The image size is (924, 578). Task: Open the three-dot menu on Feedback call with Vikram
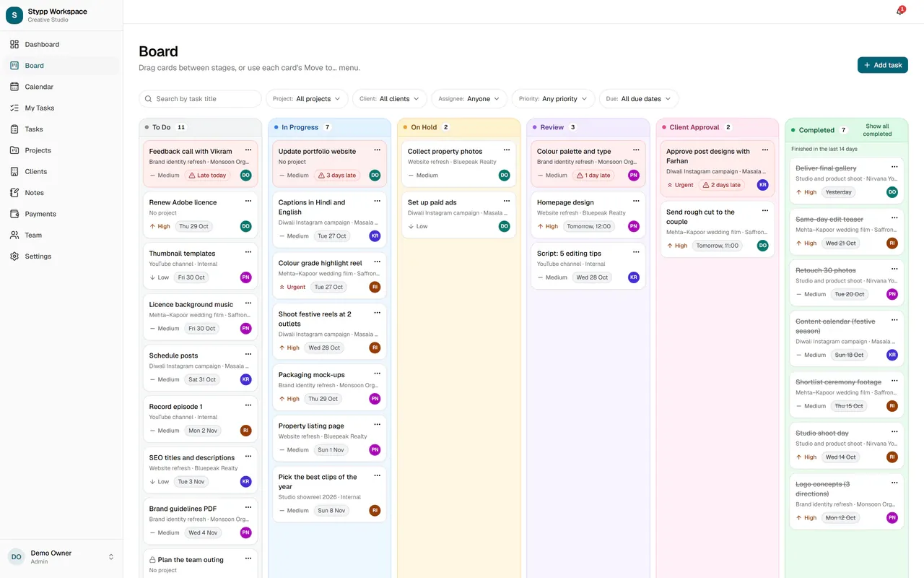(248, 150)
